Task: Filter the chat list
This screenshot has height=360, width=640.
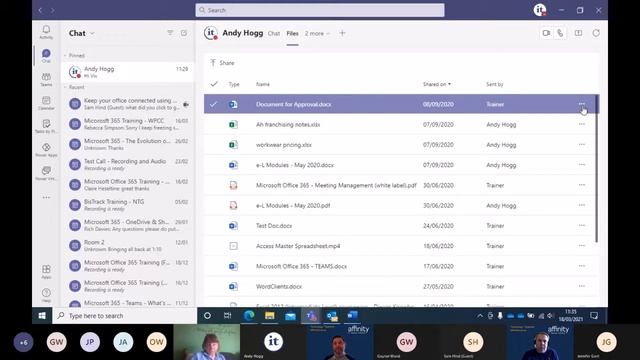Action: click(170, 33)
